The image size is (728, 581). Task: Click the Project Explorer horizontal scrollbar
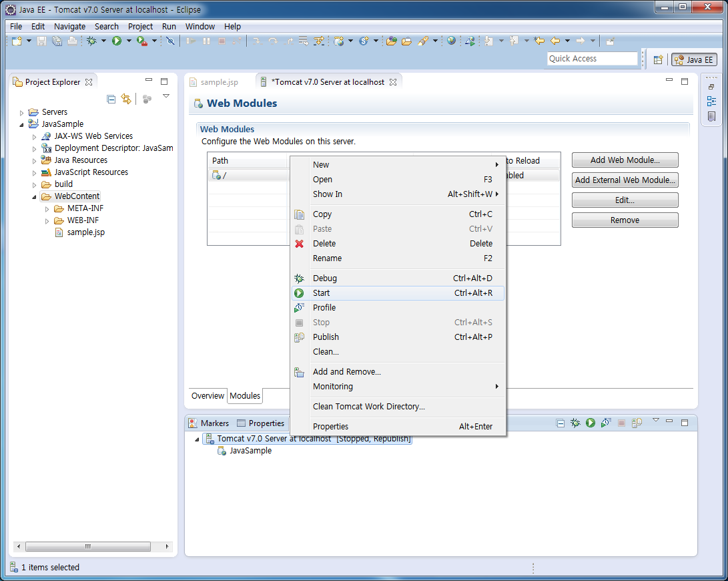[87, 546]
